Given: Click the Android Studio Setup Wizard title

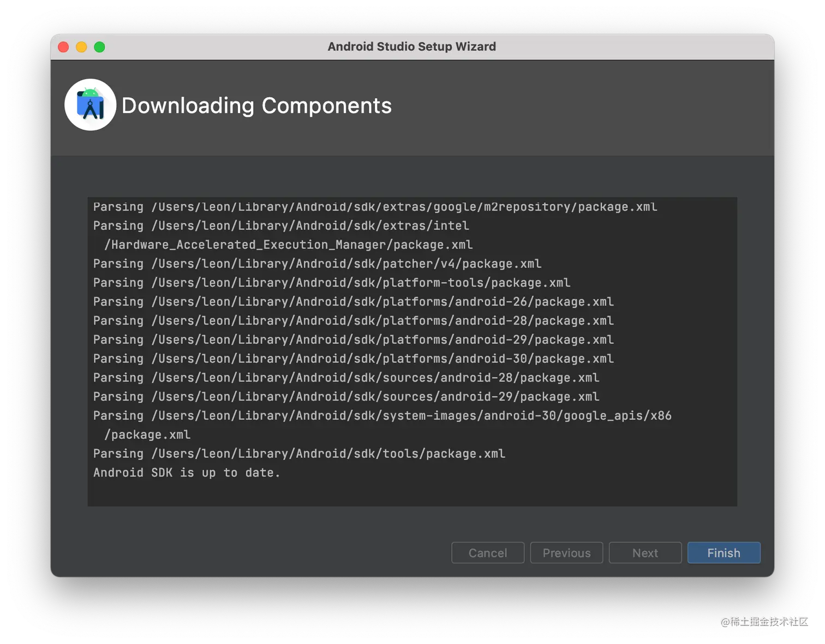Looking at the screenshot, I should 412,46.
